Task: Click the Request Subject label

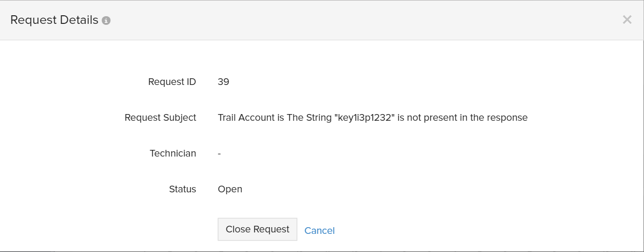Action: click(160, 117)
